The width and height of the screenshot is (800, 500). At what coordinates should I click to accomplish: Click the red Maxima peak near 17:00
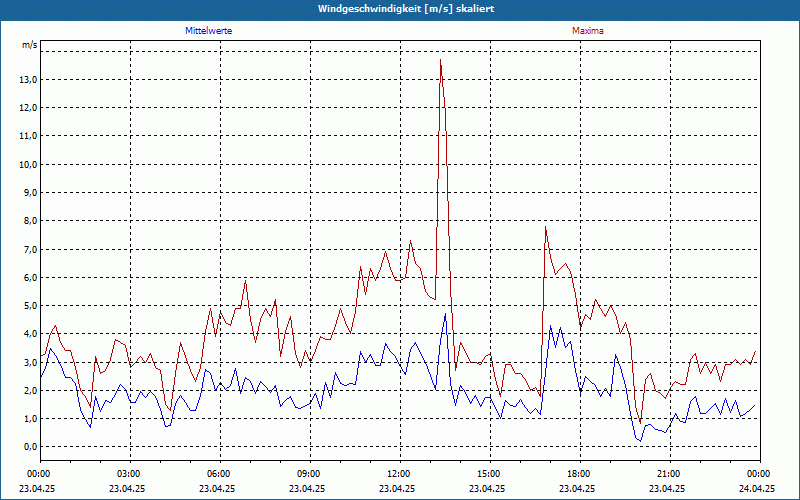click(545, 228)
